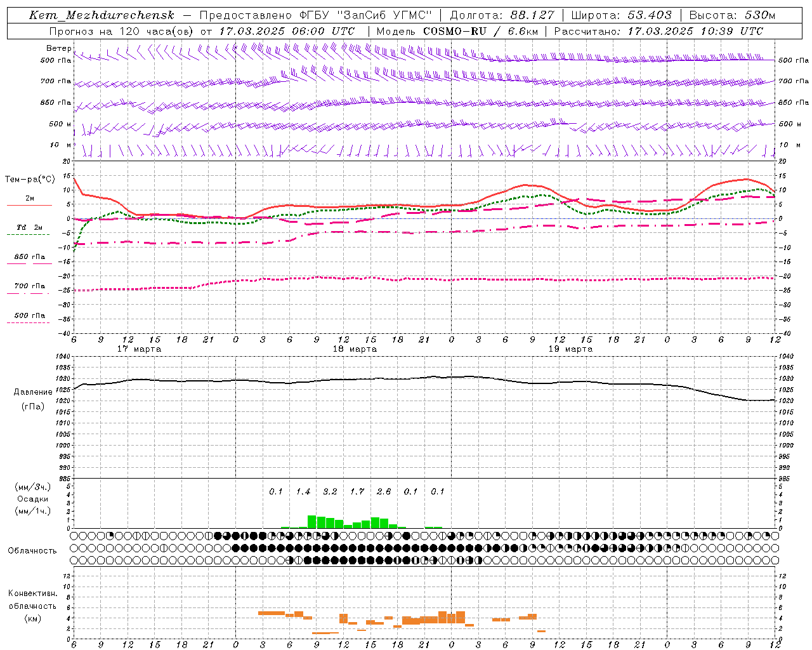This screenshot has width=812, height=650.
Task: Select the ФГБУ "ЗапСиб УГМС" provider text
Action: (x=365, y=15)
